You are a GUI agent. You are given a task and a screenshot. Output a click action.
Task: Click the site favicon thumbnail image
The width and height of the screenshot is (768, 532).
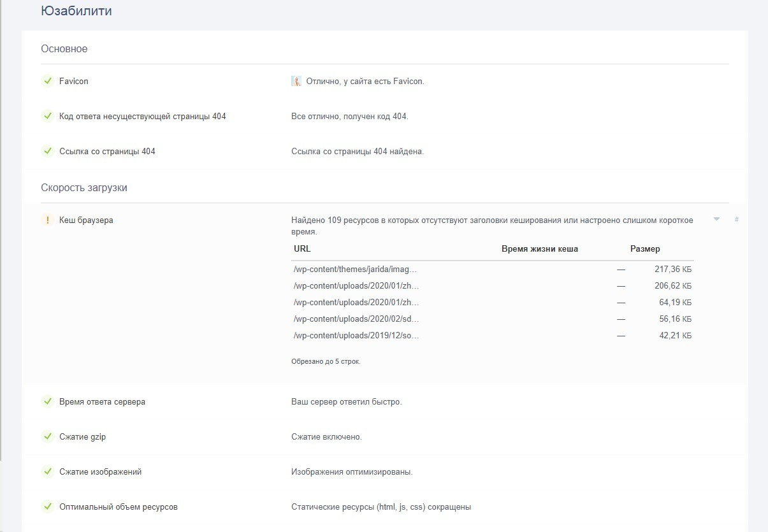(x=296, y=81)
